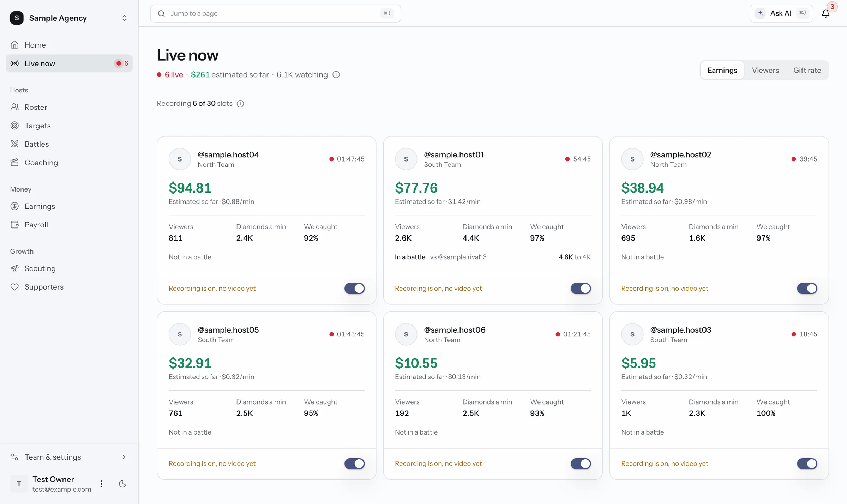Screen dimensions: 847x504
Task: Click $94.81 earnings amount
Action: (x=190, y=188)
